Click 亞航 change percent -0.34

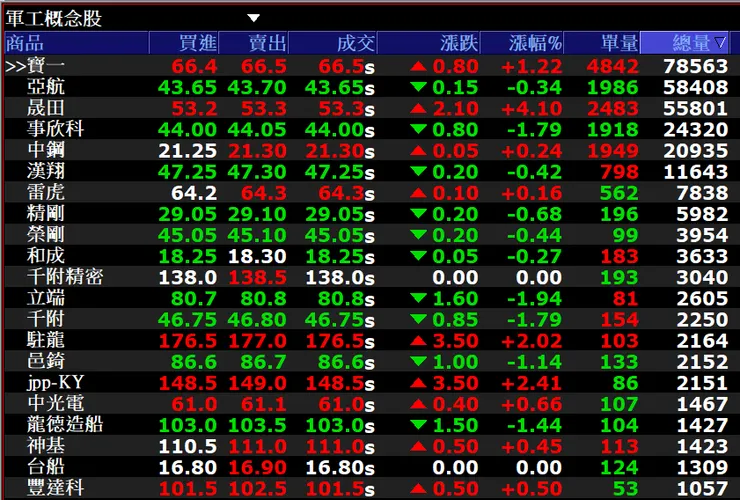[534, 87]
